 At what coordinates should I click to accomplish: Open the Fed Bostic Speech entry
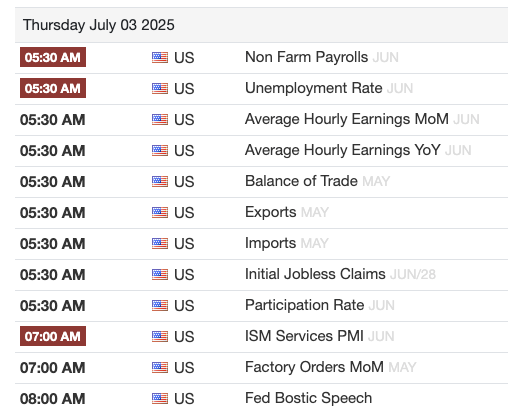308,398
